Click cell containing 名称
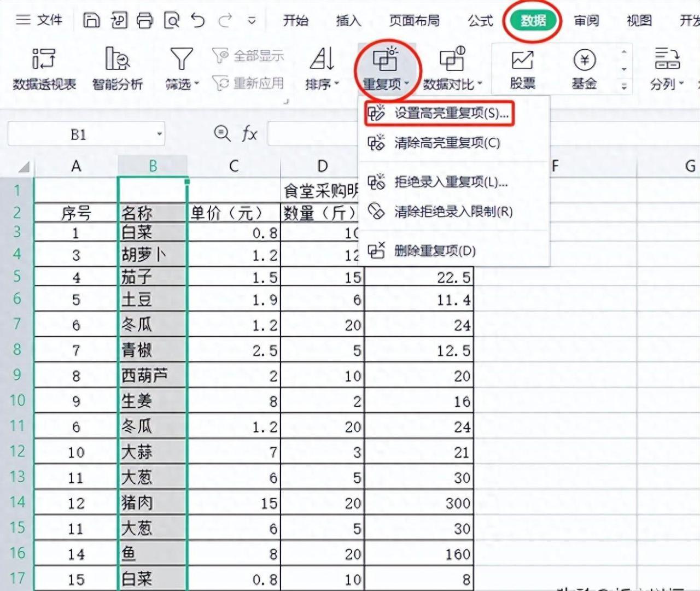This screenshot has width=700, height=591. tap(153, 212)
